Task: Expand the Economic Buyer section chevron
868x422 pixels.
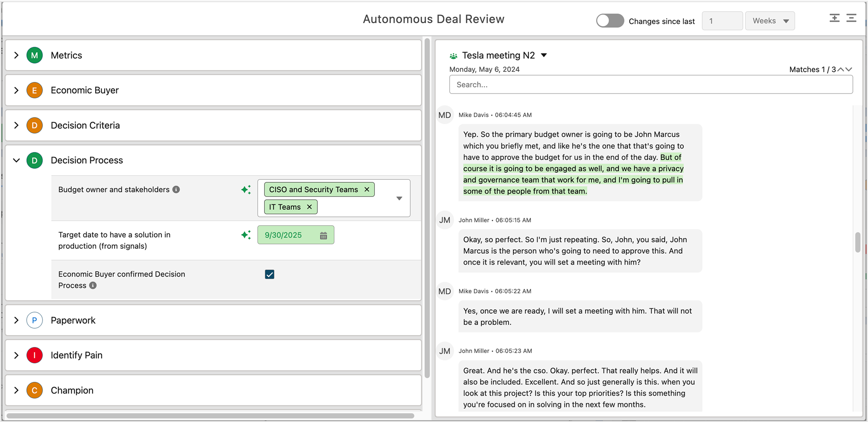Action: 16,90
